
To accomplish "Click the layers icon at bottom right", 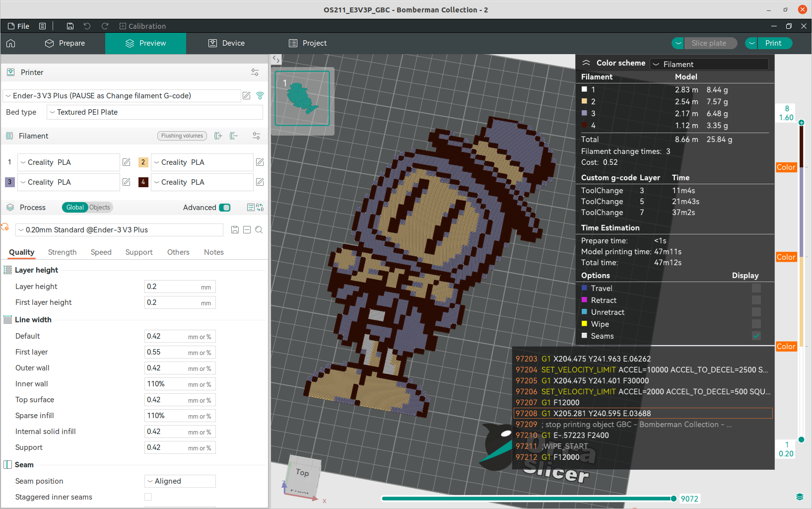I will click(800, 497).
